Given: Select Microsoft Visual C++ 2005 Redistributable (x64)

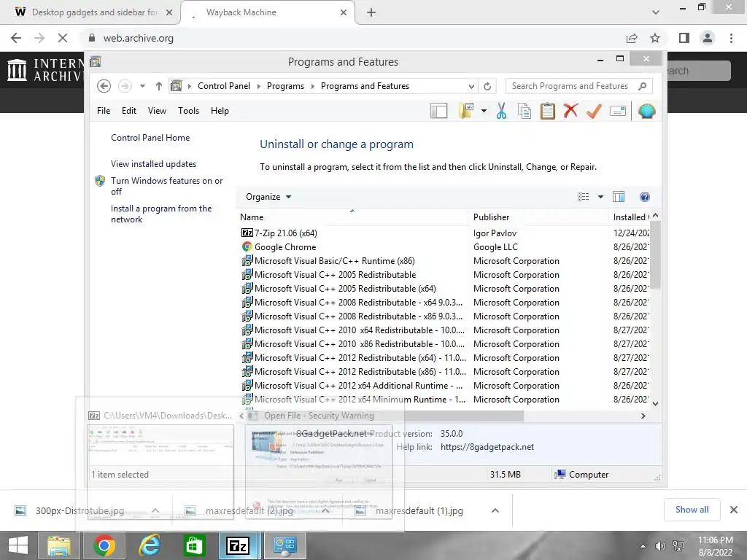Looking at the screenshot, I should (x=345, y=289).
